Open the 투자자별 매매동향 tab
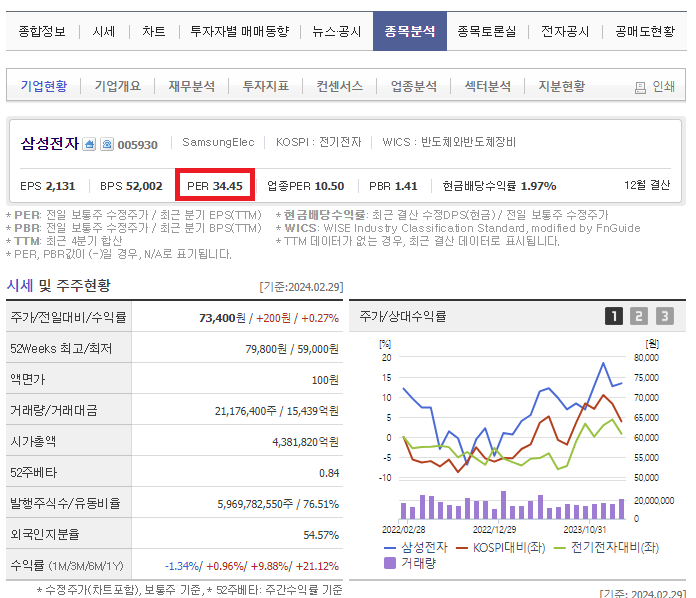This screenshot has width=696, height=598. (x=239, y=32)
